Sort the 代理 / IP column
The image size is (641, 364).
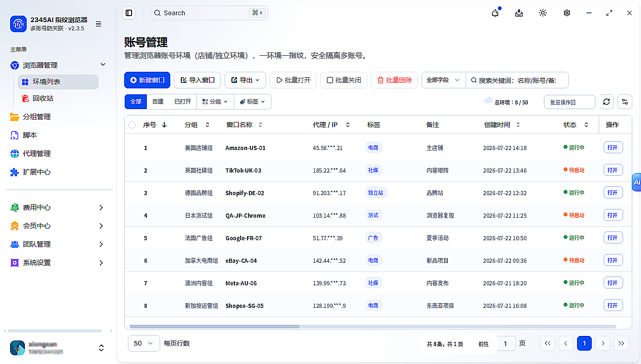coord(348,125)
